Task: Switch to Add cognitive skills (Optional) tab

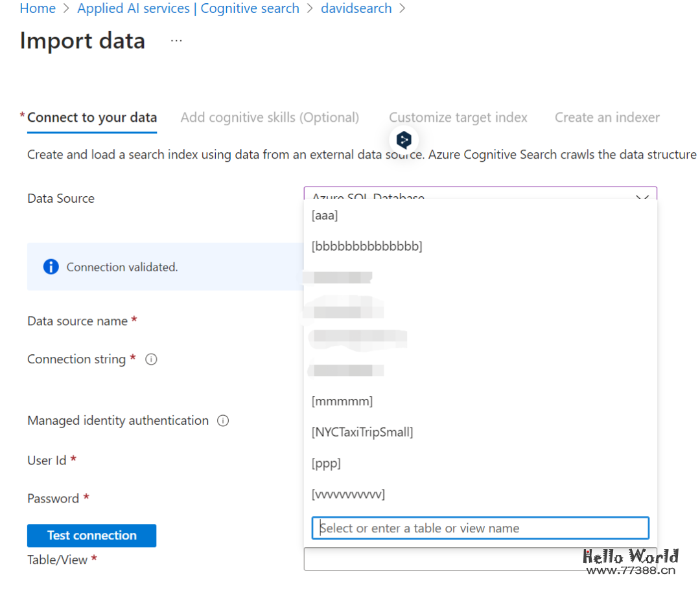Action: click(x=270, y=118)
